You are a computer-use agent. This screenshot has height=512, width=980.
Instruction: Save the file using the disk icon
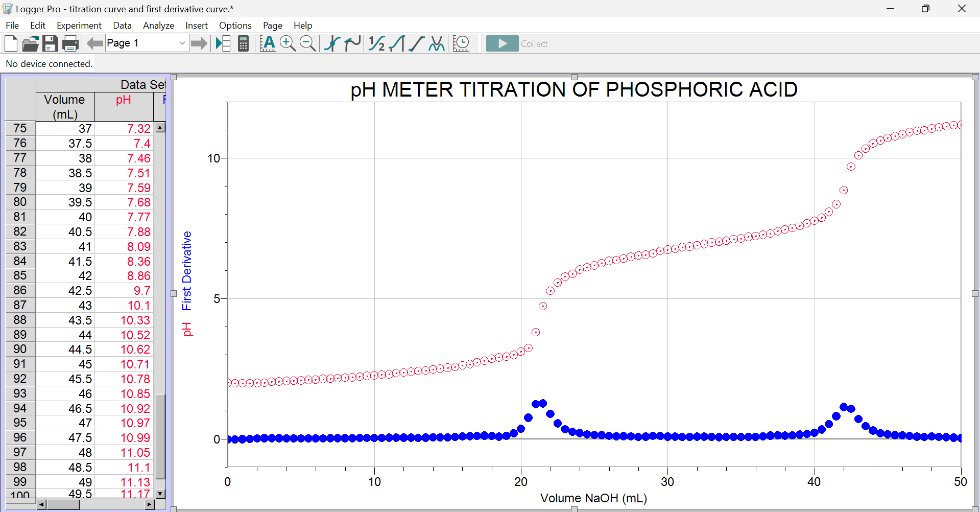click(x=50, y=43)
